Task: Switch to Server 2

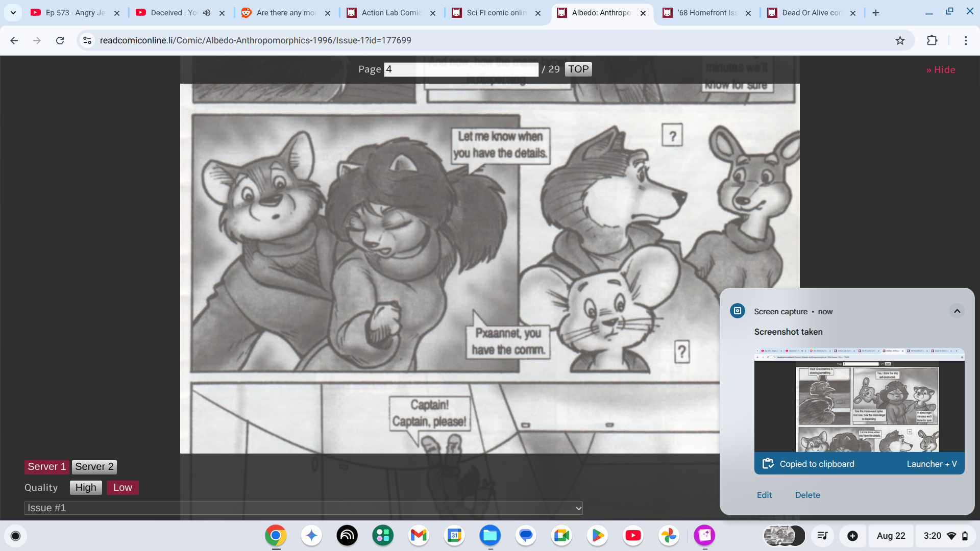Action: pyautogui.click(x=94, y=467)
